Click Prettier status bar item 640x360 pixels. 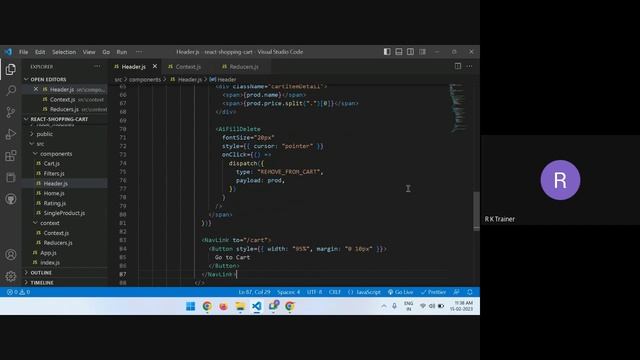(433, 292)
